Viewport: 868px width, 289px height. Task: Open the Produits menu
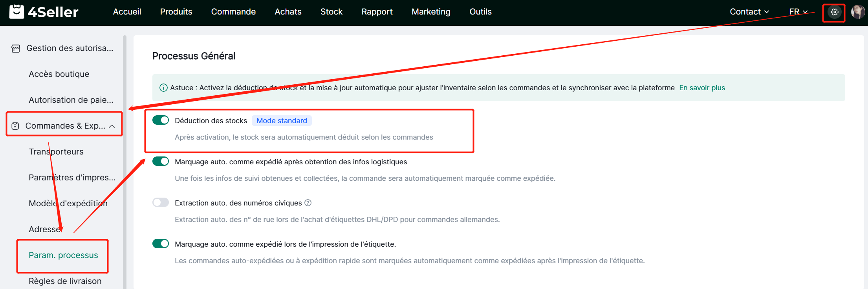click(176, 12)
